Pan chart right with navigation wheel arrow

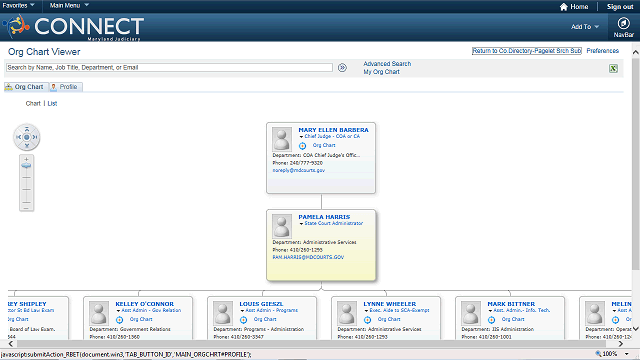(35, 137)
